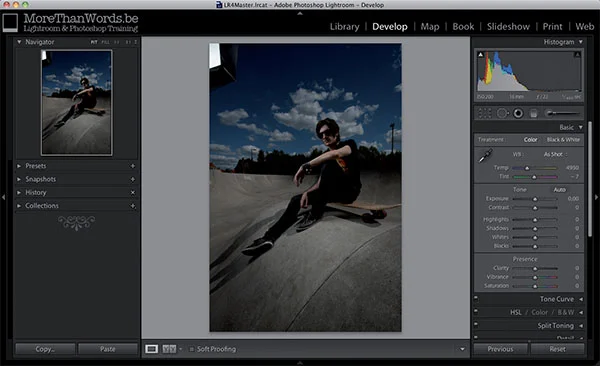This screenshot has width=600, height=366.
Task: Click the Temp slider handle
Action: point(527,168)
